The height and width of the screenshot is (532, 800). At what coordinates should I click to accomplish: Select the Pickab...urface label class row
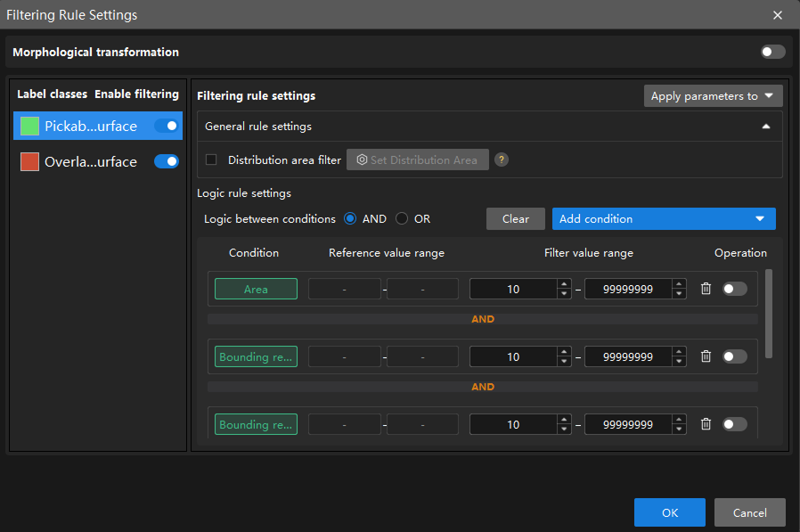(98, 126)
